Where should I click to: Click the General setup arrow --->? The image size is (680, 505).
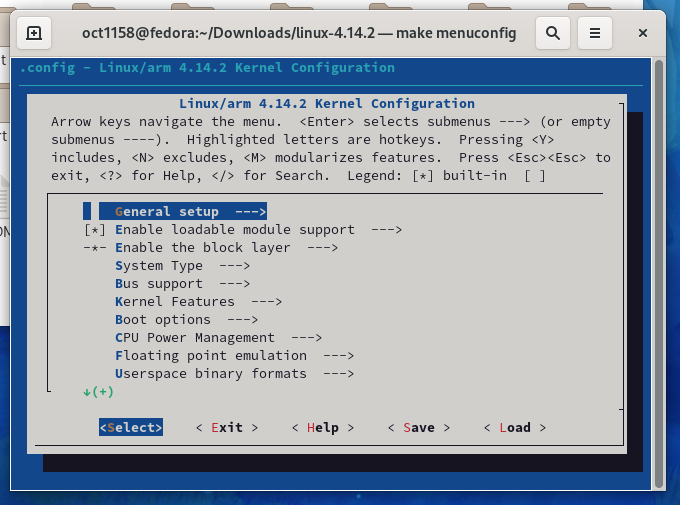(251, 212)
